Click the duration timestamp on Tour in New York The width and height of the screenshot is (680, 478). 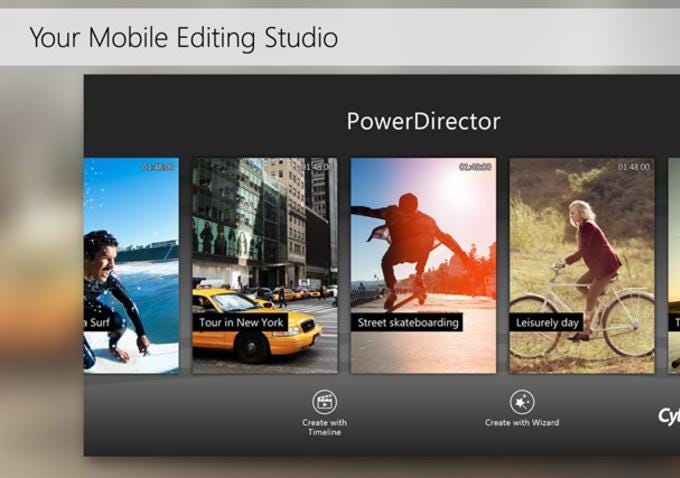(317, 167)
